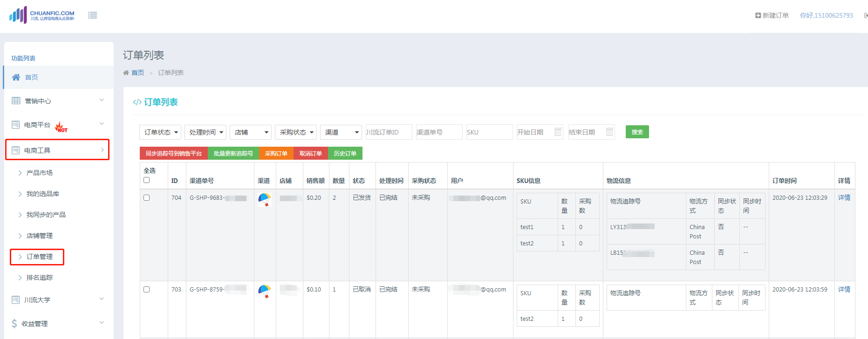This screenshot has height=339, width=868.
Task: Open 产品市场 submenu item
Action: click(40, 173)
